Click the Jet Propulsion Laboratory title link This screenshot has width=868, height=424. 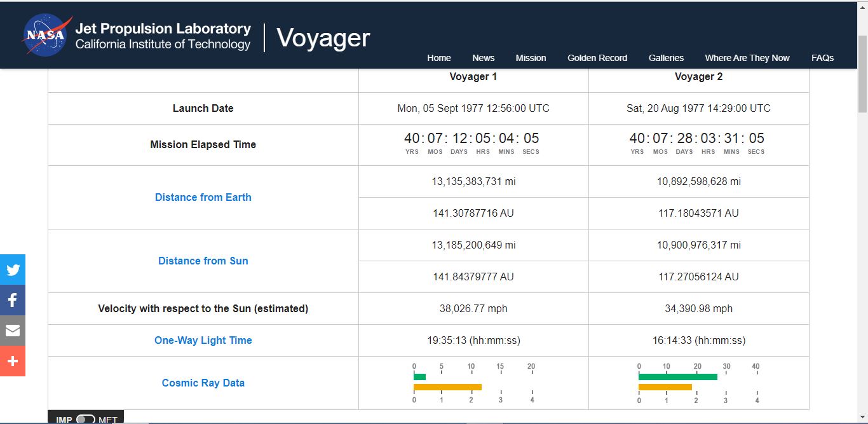pyautogui.click(x=163, y=29)
